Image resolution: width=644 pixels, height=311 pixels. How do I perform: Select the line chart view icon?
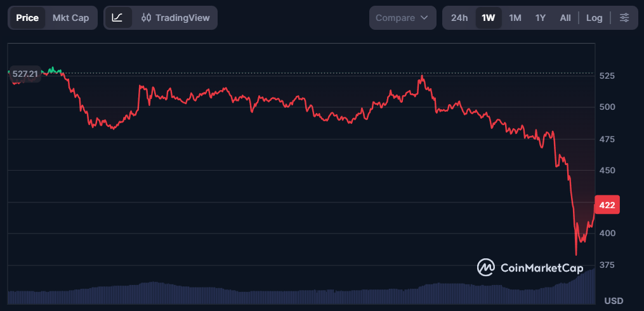pyautogui.click(x=117, y=18)
